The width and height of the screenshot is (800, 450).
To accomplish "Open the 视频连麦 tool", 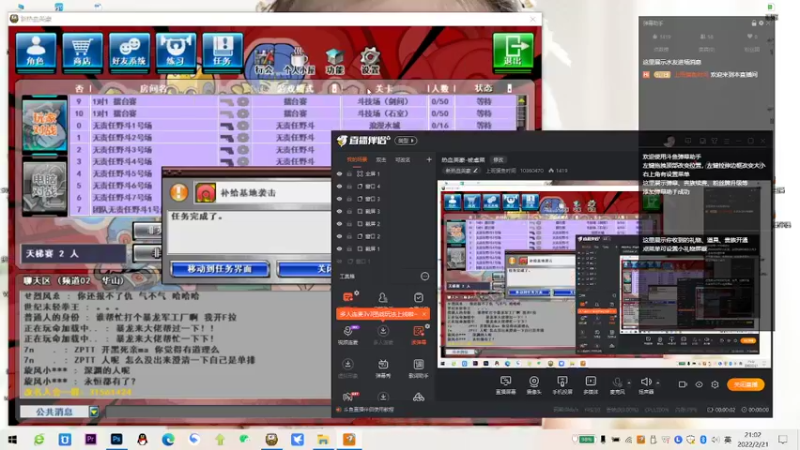I will (x=348, y=335).
